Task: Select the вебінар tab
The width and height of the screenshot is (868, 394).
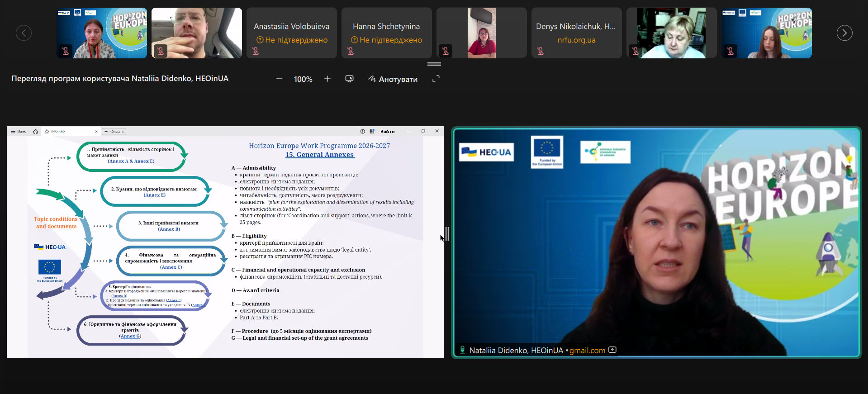Action: (68, 132)
